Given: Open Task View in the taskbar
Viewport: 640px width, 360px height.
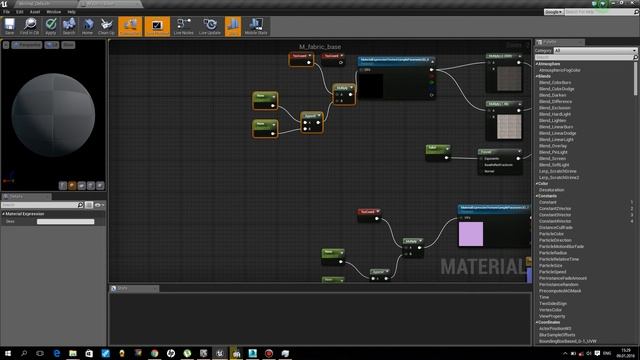Looking at the screenshot, I should coord(40,353).
